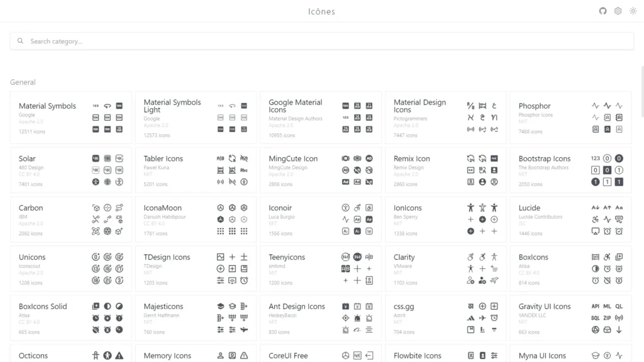The width and height of the screenshot is (644, 362).
Task: Open the Material Symbols Light collection
Action: 196,118
